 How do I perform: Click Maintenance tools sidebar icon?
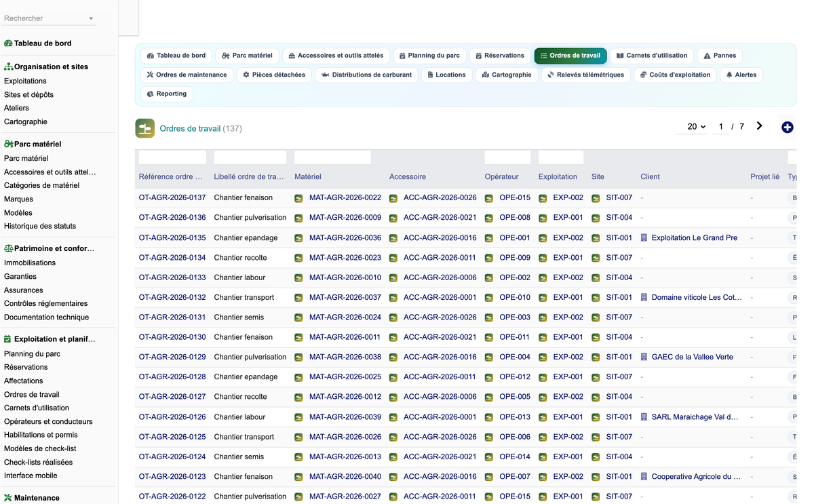click(8, 498)
